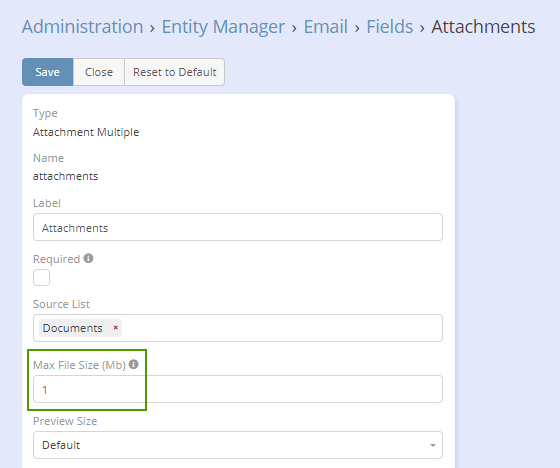The width and height of the screenshot is (560, 468).
Task: Click the Attachments breadcrumb title
Action: [x=483, y=27]
